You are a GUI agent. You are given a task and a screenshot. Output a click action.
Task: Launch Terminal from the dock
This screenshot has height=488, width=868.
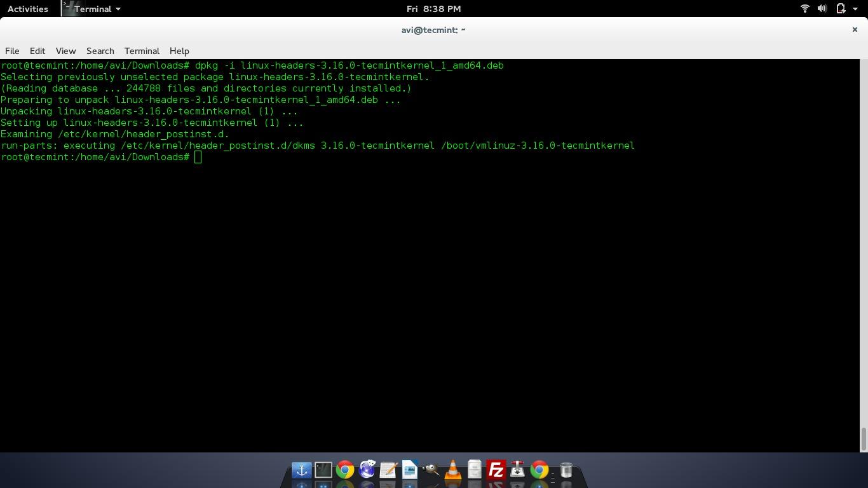click(323, 470)
